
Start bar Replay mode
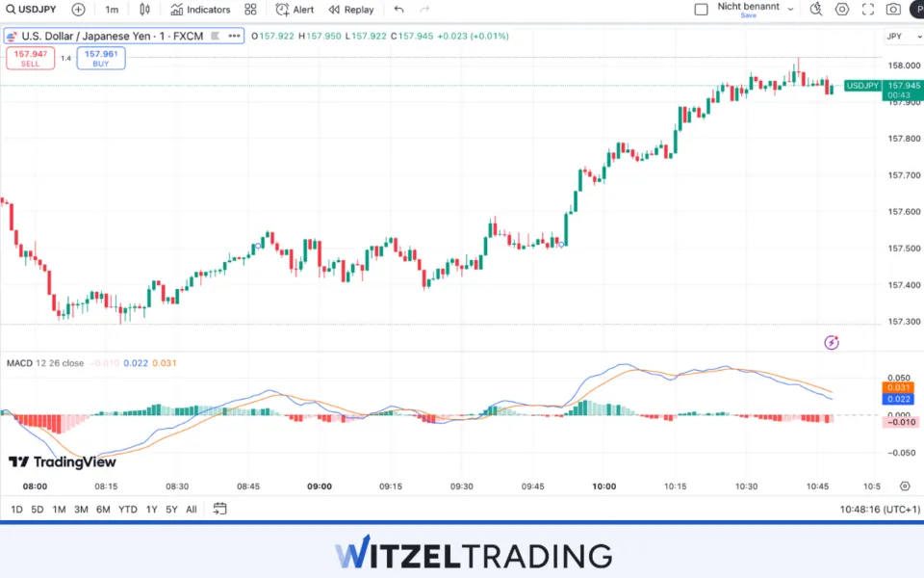click(350, 10)
